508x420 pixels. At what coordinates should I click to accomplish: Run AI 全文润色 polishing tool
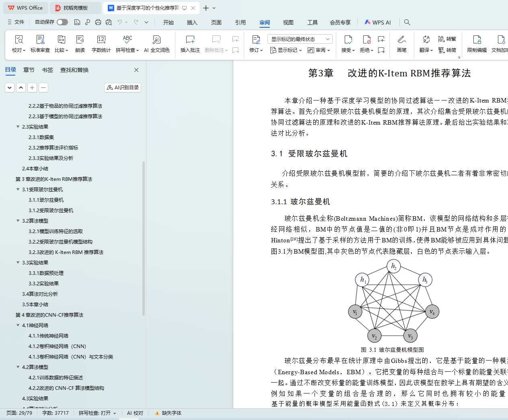coord(156,43)
